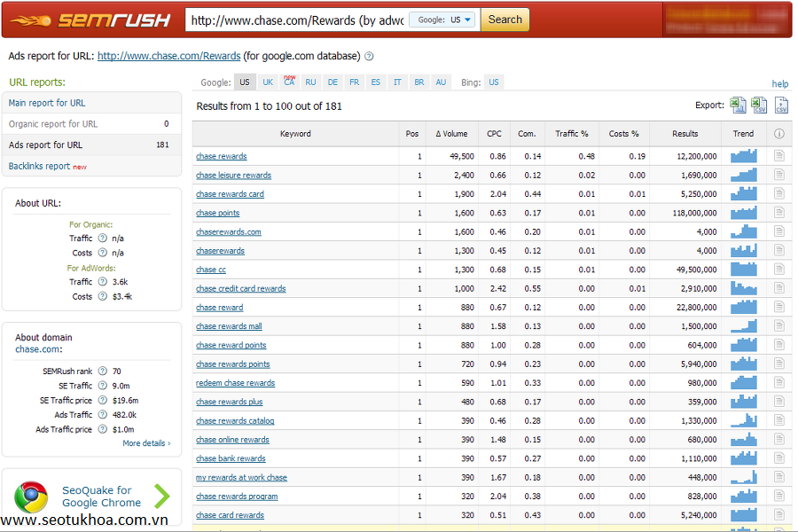Switch to the UK Google database tab
Image resolution: width=798 pixels, height=532 pixels.
tap(268, 82)
